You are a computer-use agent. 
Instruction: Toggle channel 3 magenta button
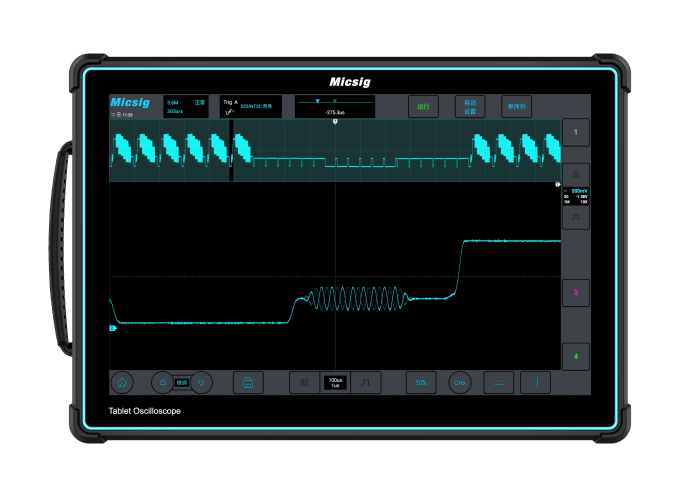coord(575,293)
